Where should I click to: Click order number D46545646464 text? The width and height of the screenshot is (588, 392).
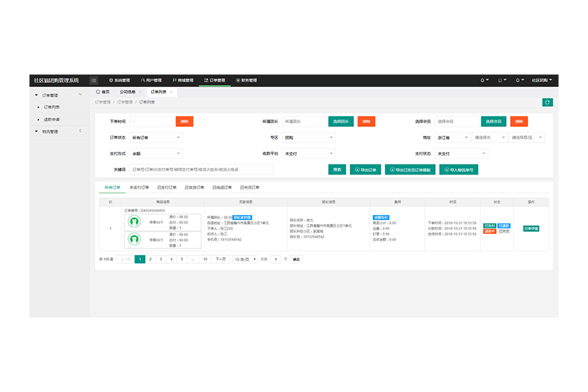click(152, 211)
